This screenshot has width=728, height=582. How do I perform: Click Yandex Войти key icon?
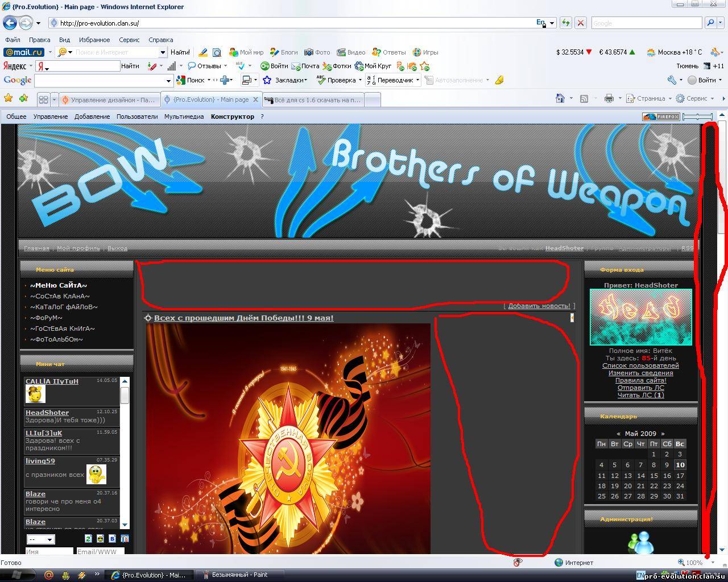click(x=274, y=66)
